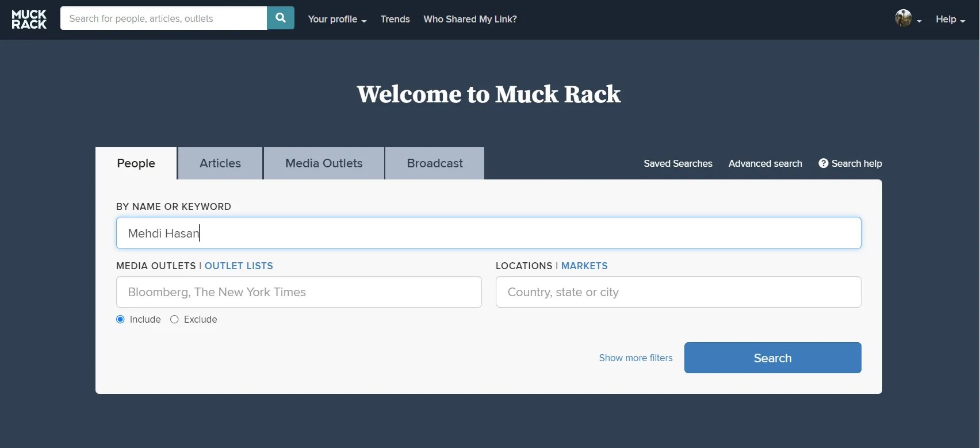The width and height of the screenshot is (980, 448).
Task: Click Show more filters link
Action: [636, 358]
